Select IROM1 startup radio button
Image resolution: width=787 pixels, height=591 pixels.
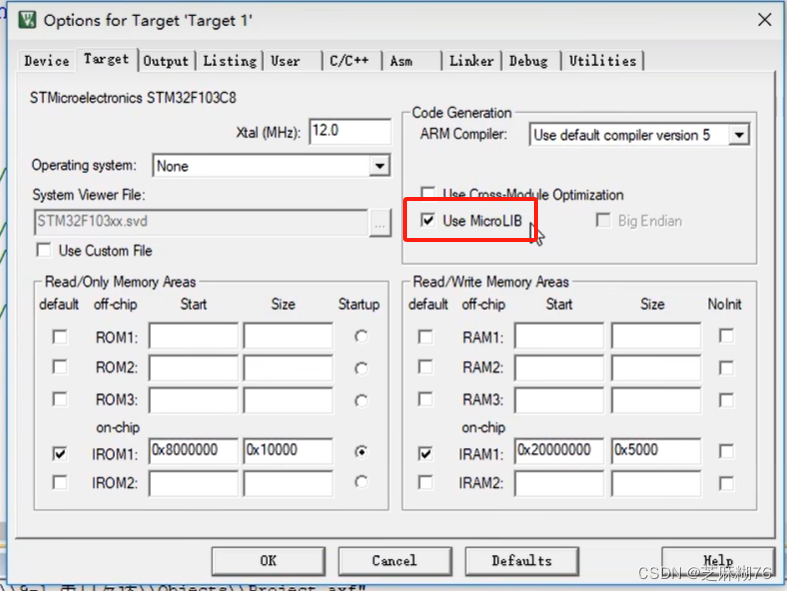(361, 452)
